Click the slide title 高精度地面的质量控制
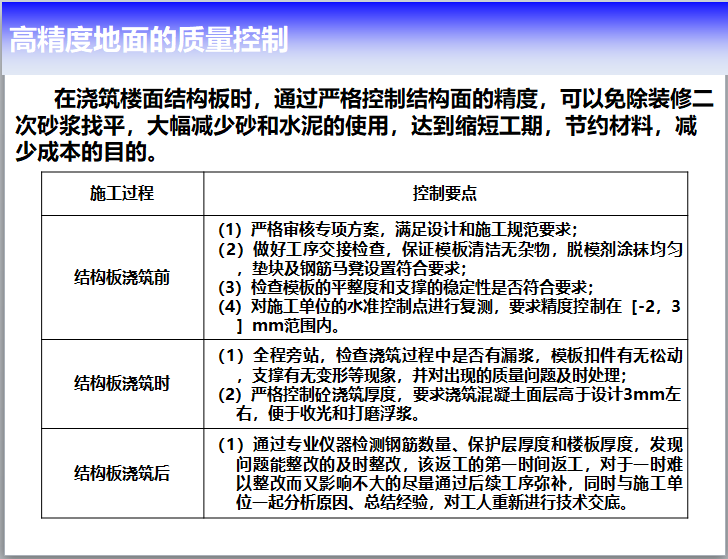 click(x=148, y=41)
